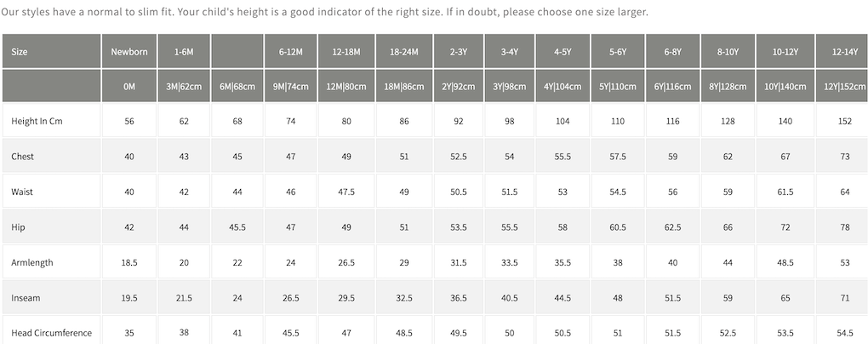
Task: Click the Hip value 45.5 cell
Action: point(237,227)
